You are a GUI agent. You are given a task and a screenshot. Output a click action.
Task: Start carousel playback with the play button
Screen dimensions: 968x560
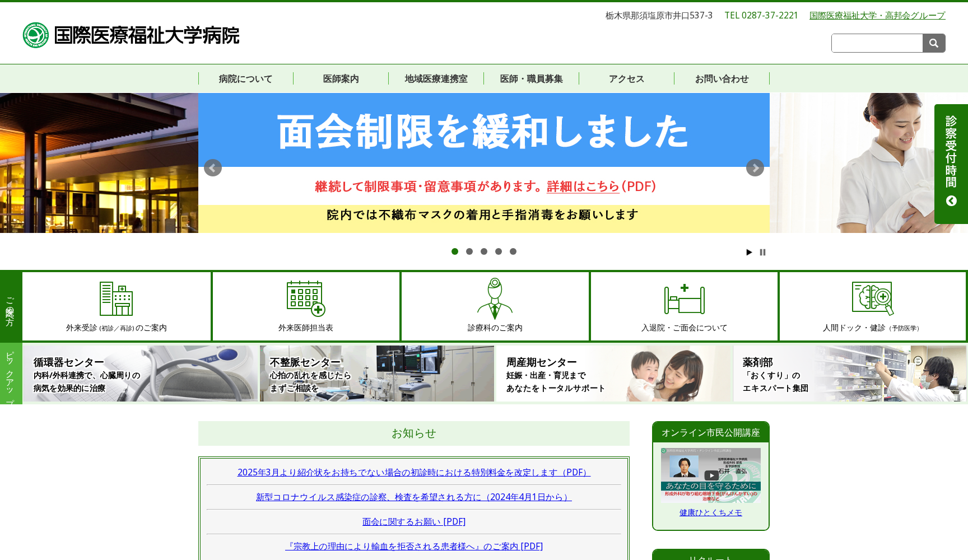(x=749, y=252)
